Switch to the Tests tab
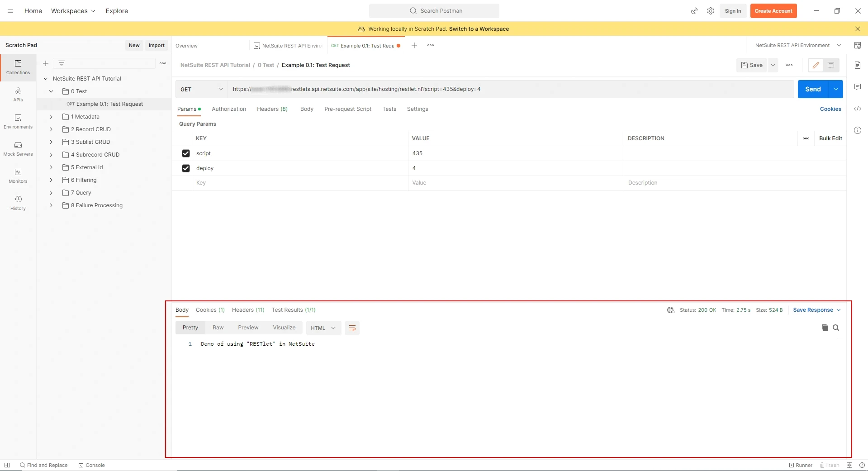 (x=389, y=109)
